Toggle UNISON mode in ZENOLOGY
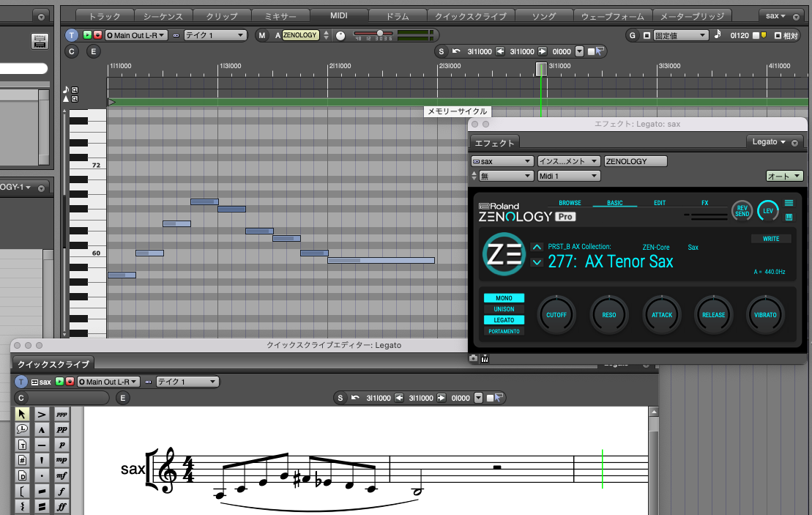The image size is (812, 515). pos(504,309)
